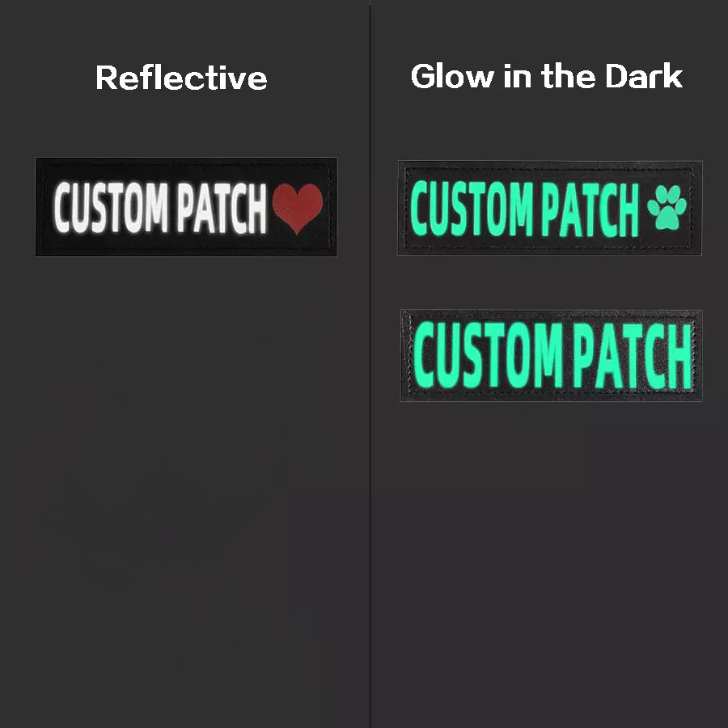728x728 pixels.
Task: Click the vertical divider between the columns
Action: point(370,364)
